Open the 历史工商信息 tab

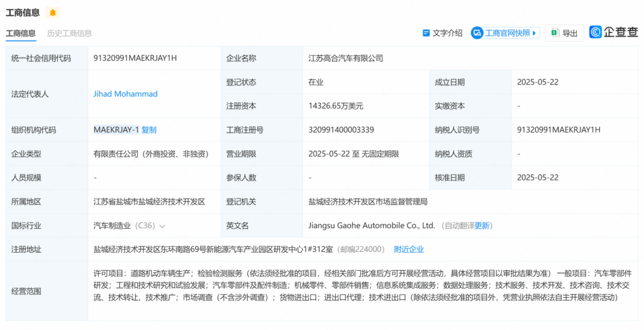[x=69, y=33]
